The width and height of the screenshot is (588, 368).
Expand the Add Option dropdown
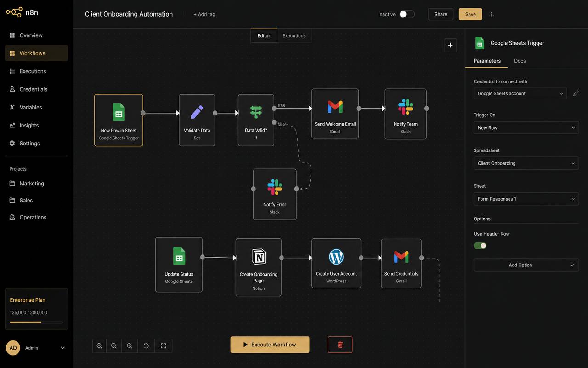tap(526, 265)
